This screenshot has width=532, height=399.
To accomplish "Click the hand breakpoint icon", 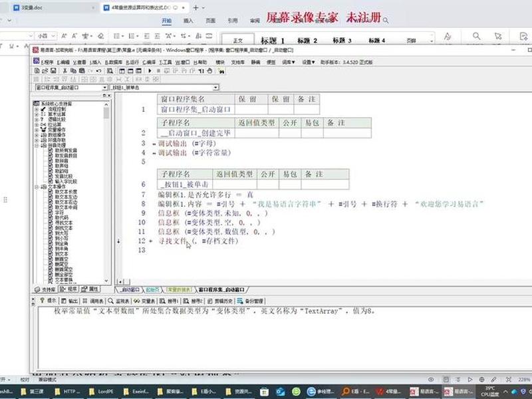I will [x=209, y=71].
